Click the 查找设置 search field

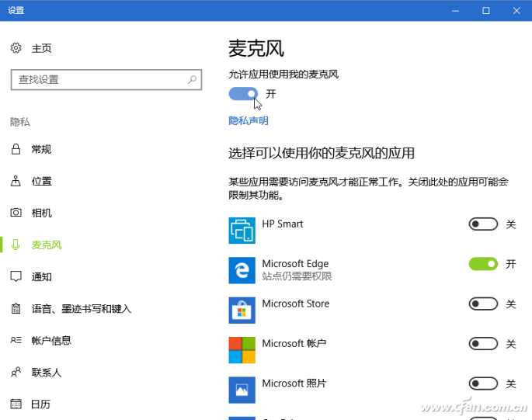pyautogui.click(x=106, y=80)
